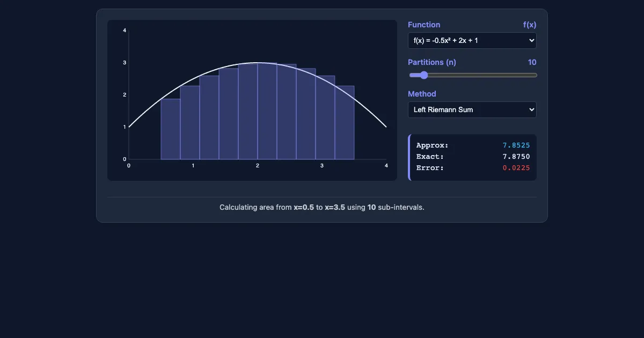Click the last Riemann rectangle ending at x=3.5
Screen dimensions: 644x338
point(345,123)
